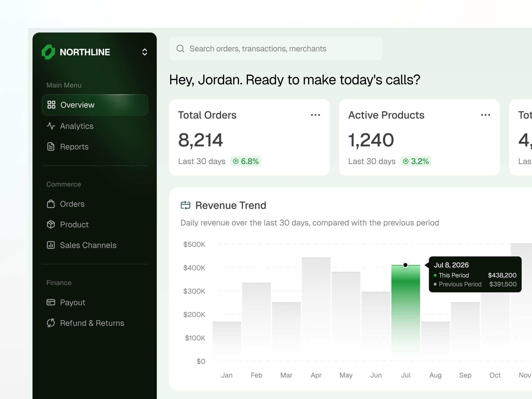
Task: Open Total Orders card options menu
Action: pyautogui.click(x=315, y=115)
